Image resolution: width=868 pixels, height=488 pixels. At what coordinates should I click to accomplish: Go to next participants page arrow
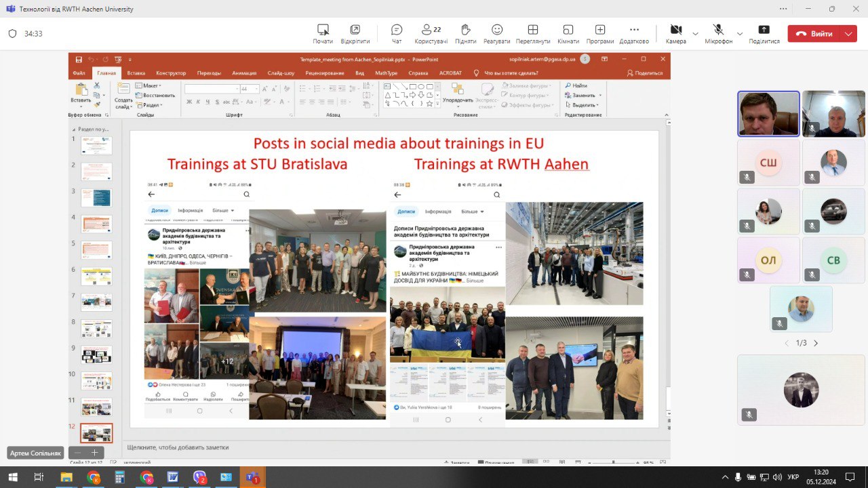click(816, 343)
